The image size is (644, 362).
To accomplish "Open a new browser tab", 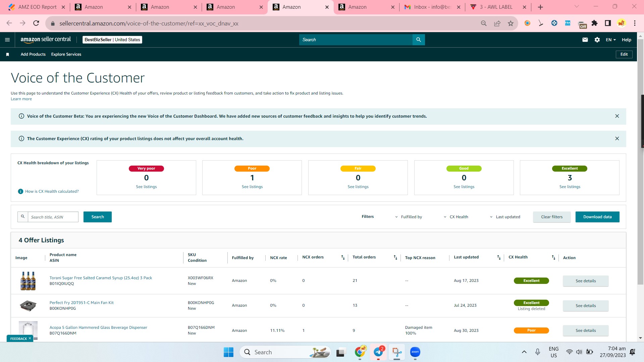I will pyautogui.click(x=540, y=7).
